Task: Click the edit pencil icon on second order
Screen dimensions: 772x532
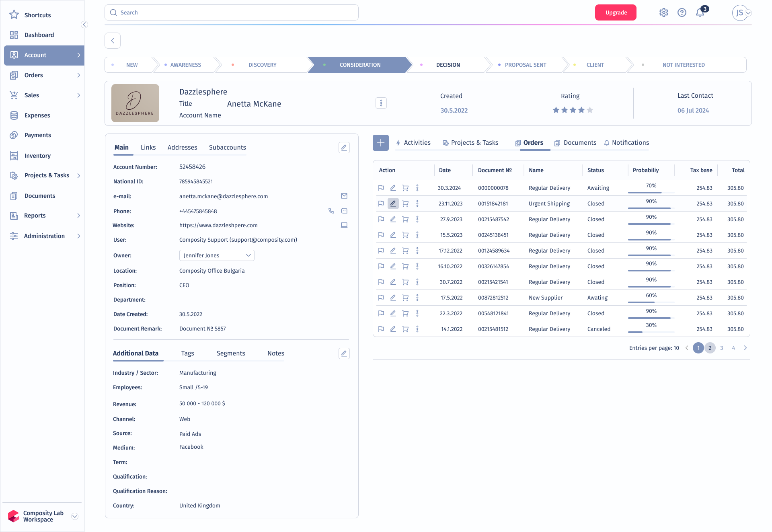Action: (x=393, y=203)
